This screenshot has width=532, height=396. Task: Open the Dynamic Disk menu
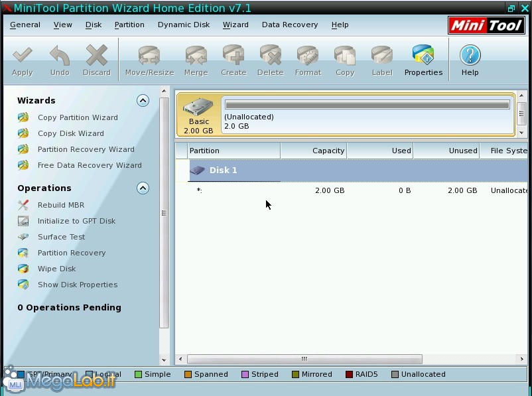(x=184, y=25)
